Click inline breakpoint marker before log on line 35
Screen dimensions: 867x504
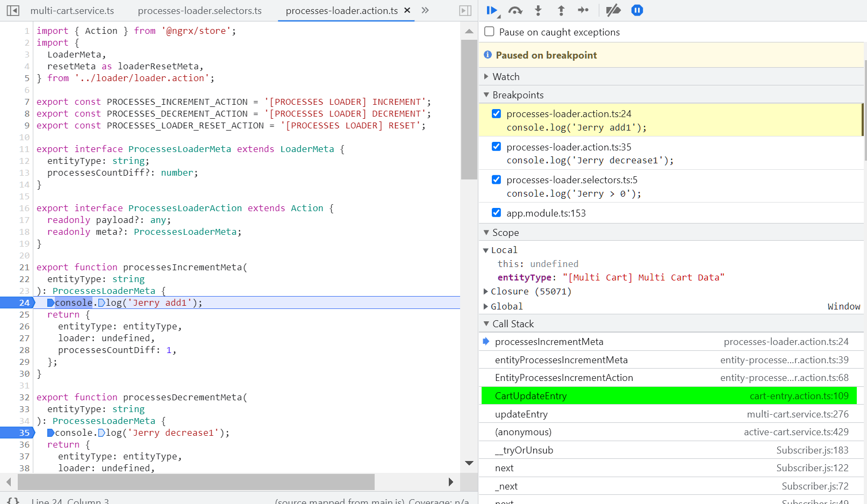coord(102,433)
